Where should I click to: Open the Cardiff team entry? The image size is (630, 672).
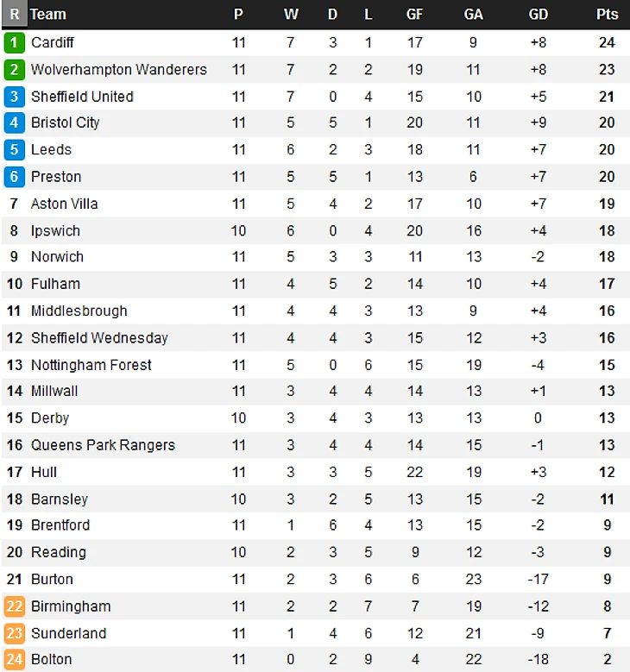[x=53, y=42]
